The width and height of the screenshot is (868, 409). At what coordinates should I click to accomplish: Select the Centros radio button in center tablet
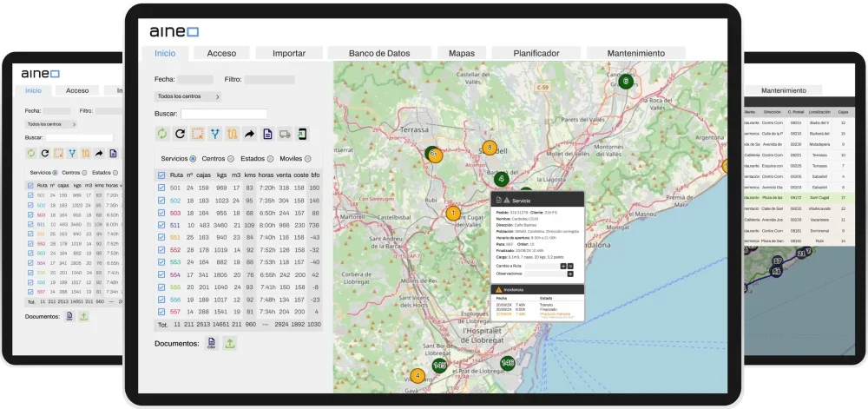231,159
